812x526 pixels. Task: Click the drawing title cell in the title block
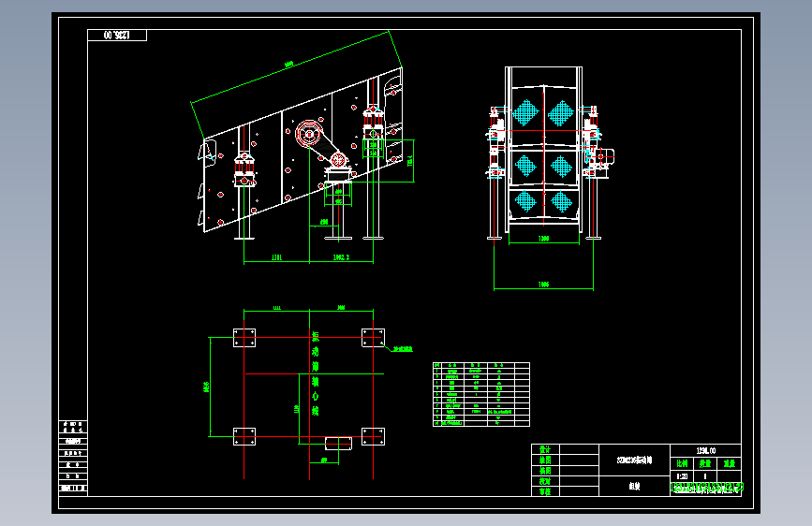pyautogui.click(x=634, y=460)
